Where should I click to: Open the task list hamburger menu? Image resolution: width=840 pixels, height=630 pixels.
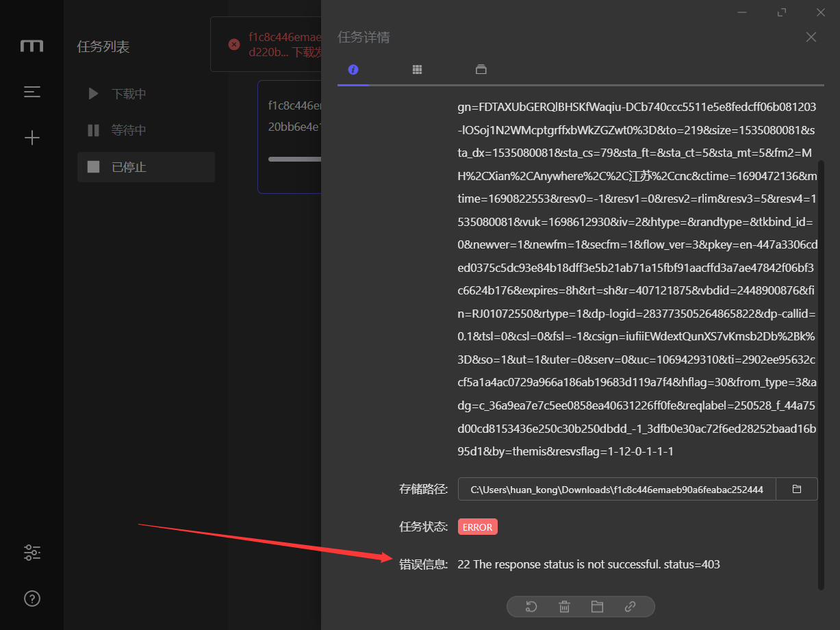coord(31,92)
